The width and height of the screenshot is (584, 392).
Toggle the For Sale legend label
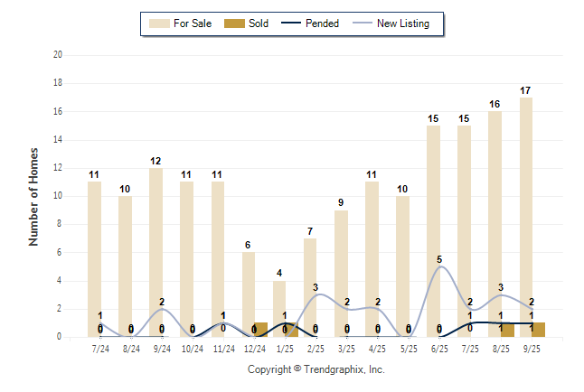click(x=194, y=23)
